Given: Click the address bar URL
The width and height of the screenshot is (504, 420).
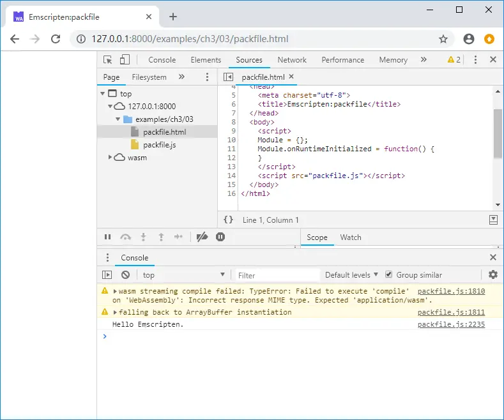Looking at the screenshot, I should pos(190,39).
